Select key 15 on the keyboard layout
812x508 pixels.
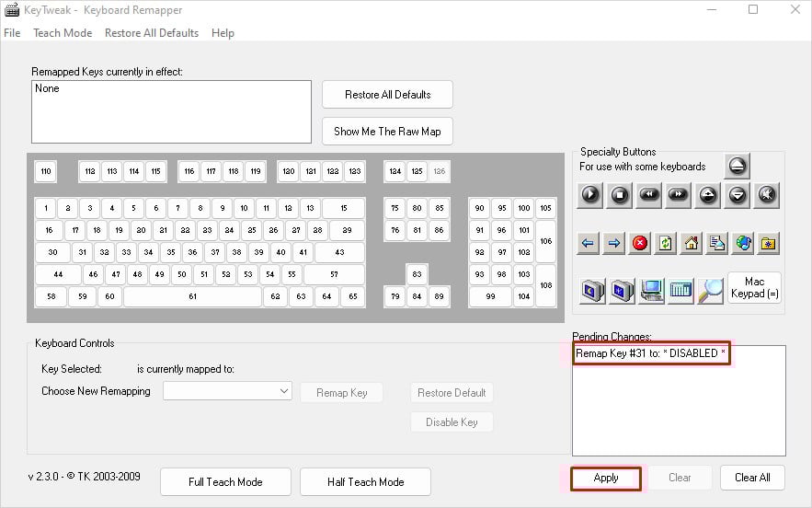click(343, 208)
